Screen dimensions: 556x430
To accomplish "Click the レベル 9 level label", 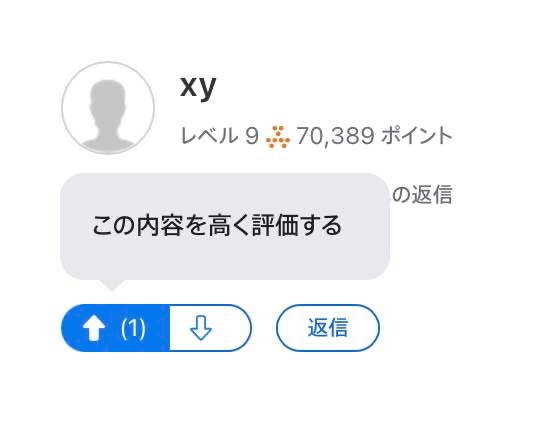I will (x=219, y=136).
